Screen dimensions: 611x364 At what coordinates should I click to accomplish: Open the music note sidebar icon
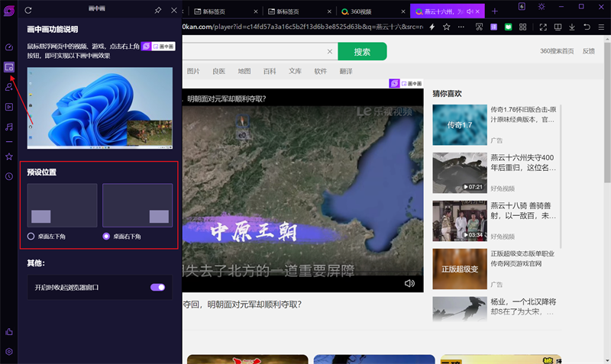[x=9, y=127]
